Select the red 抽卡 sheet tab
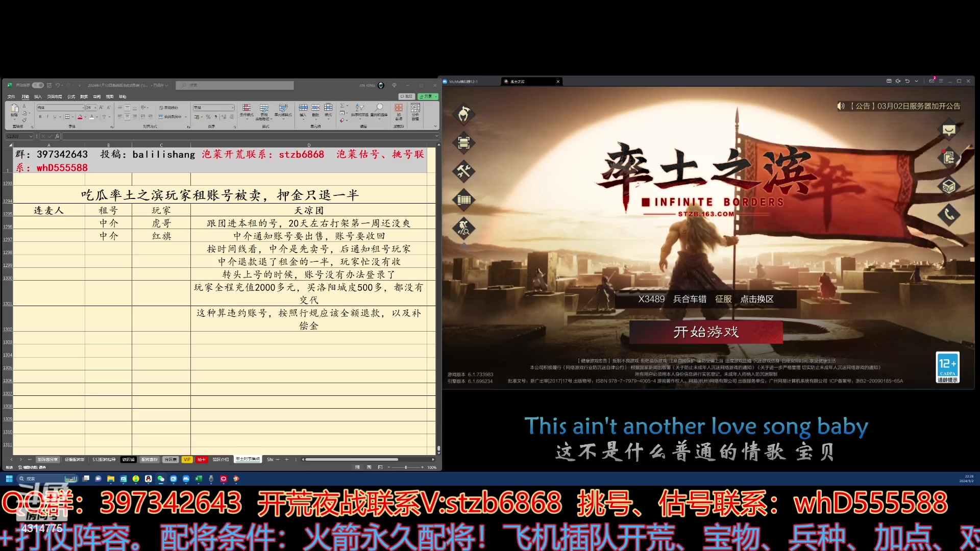980x551 pixels. tap(202, 460)
